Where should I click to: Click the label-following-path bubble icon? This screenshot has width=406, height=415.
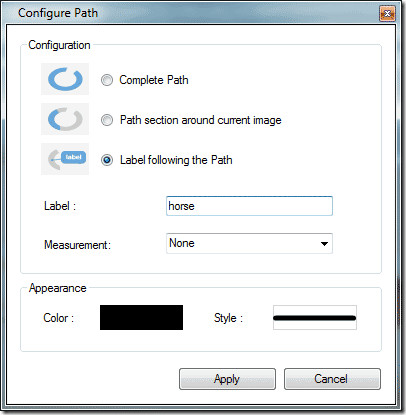point(65,159)
